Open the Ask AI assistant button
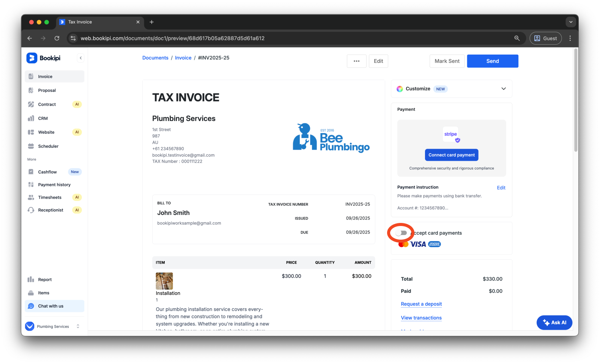The height and width of the screenshot is (364, 600). [554, 323]
